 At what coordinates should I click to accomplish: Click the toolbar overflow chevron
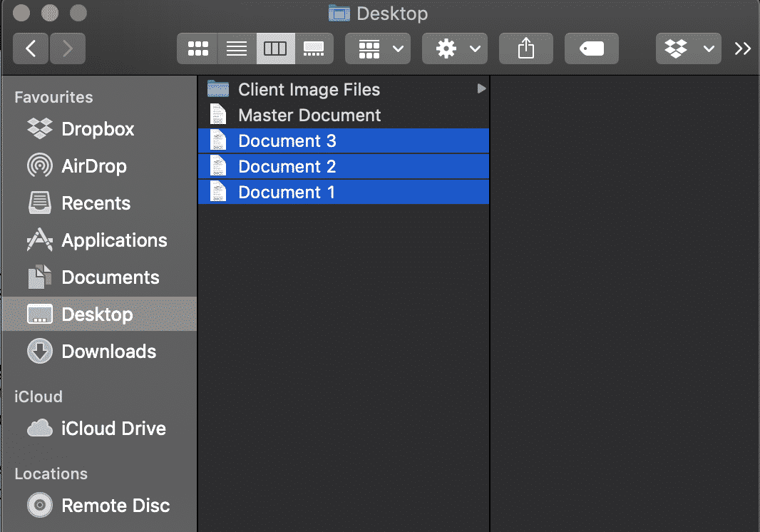pyautogui.click(x=743, y=48)
